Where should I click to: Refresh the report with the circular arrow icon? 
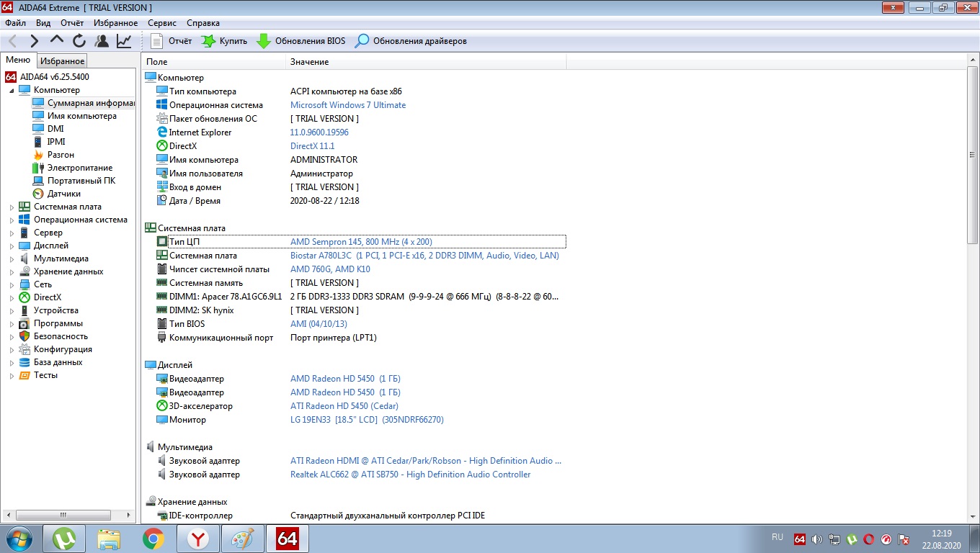point(79,41)
